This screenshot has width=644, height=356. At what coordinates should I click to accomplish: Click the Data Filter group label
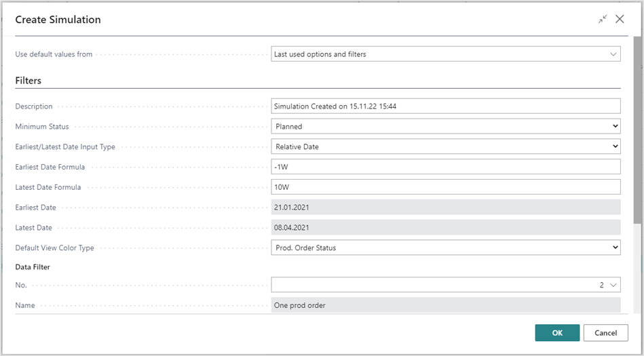33,267
